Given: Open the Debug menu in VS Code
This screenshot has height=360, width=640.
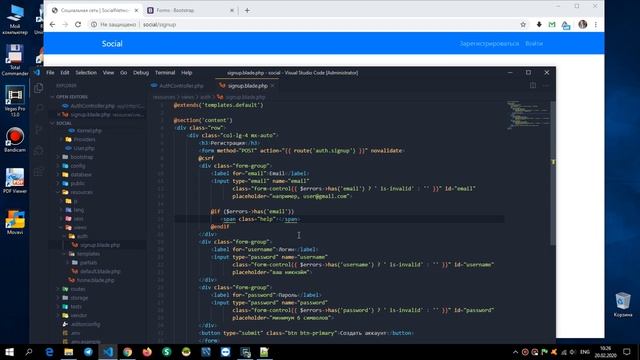Looking at the screenshot, I should click(x=141, y=73).
